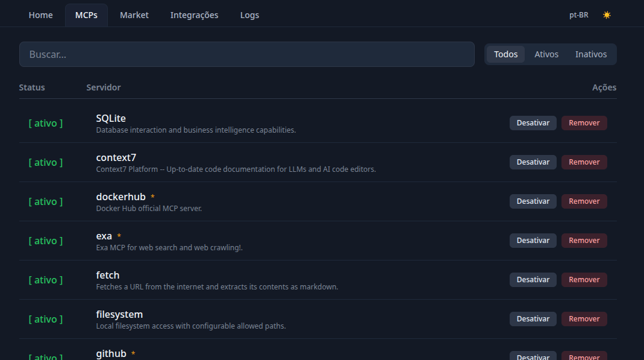Click the 'Docker Hub official MCP server.' description

149,209
